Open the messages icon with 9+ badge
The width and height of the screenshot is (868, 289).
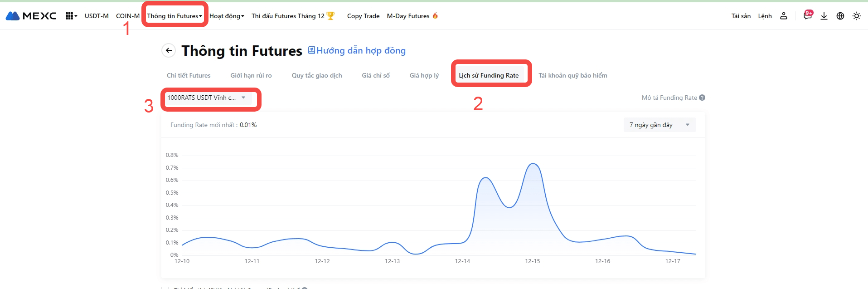pos(807,15)
